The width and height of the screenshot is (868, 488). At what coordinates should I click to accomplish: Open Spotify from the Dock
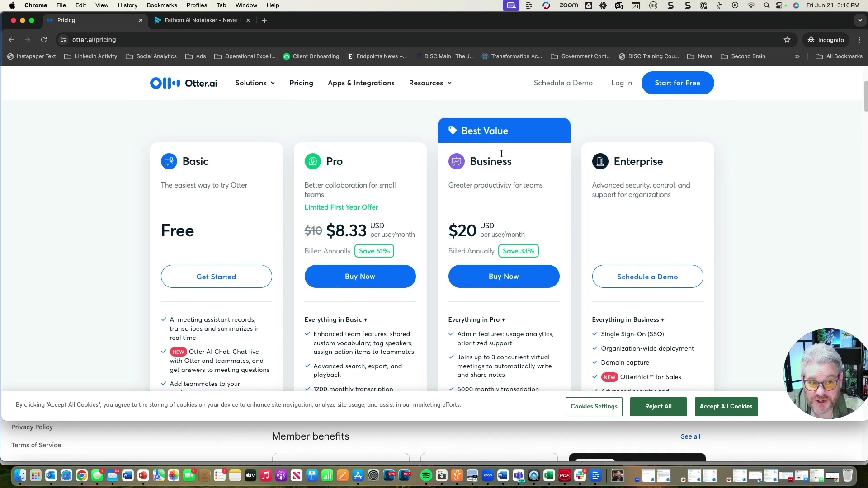426,475
